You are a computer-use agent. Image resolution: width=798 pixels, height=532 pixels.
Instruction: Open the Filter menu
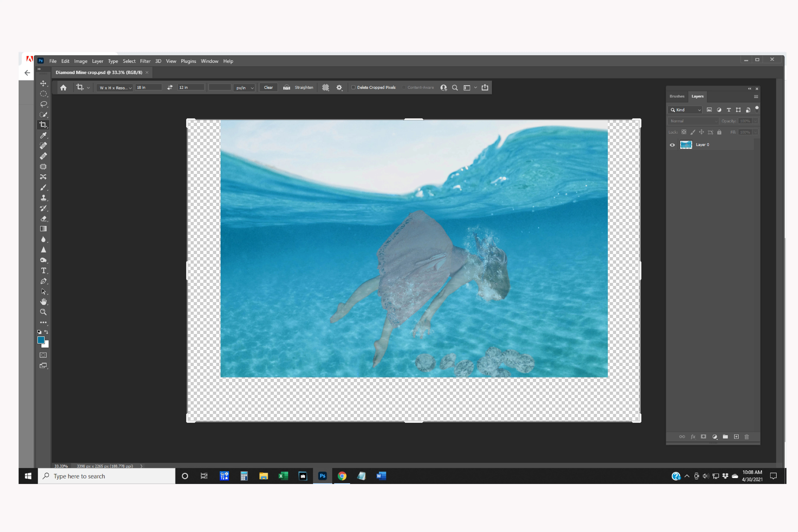tap(145, 61)
